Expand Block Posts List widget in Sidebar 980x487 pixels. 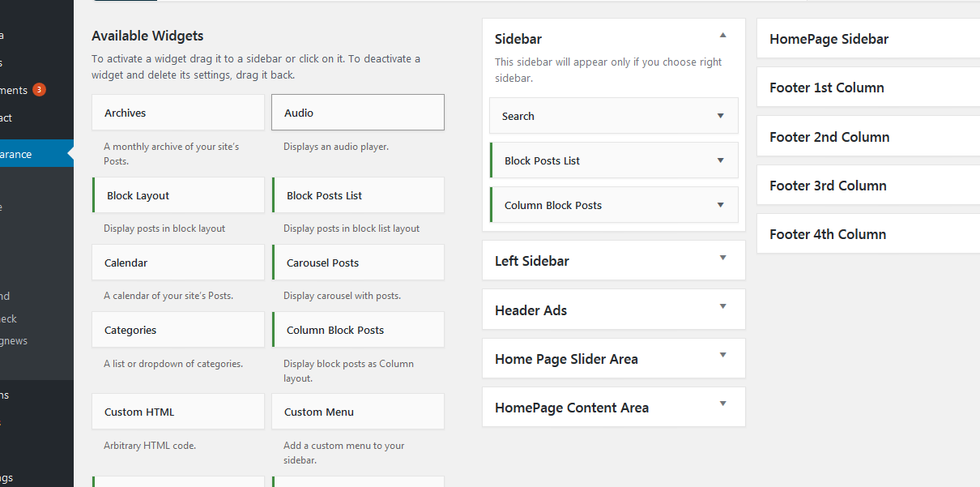coord(720,160)
